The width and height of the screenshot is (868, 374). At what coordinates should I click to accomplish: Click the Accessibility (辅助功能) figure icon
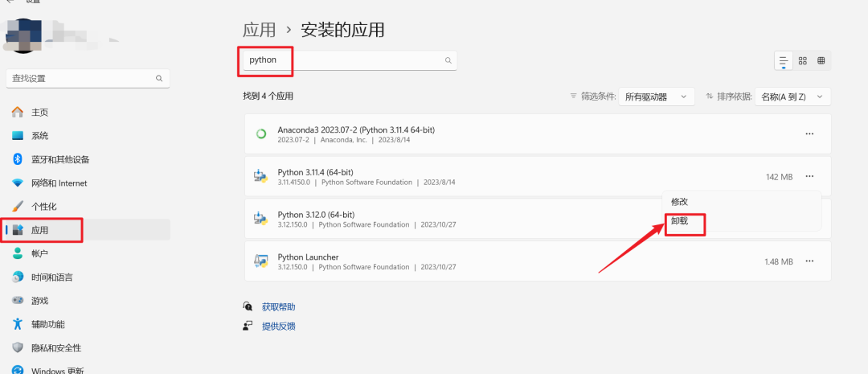pyautogui.click(x=18, y=324)
